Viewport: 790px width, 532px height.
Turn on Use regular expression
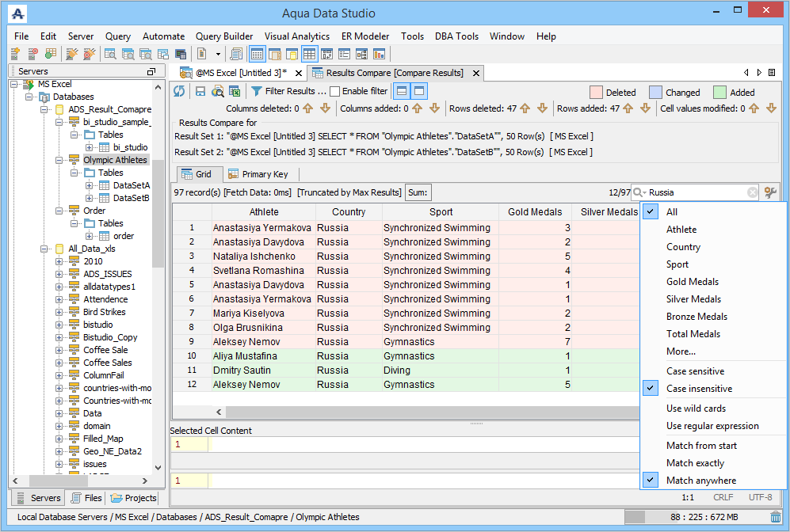712,426
